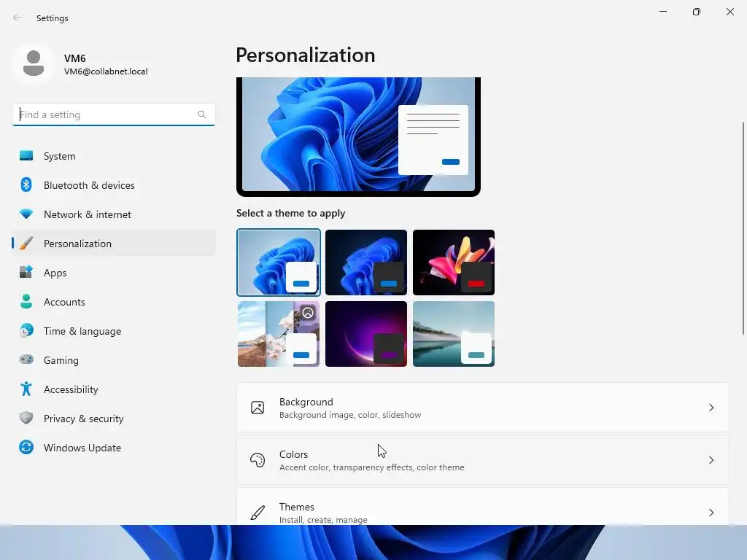Click the Network wifi icon in sidebar
The image size is (747, 560).
(26, 214)
